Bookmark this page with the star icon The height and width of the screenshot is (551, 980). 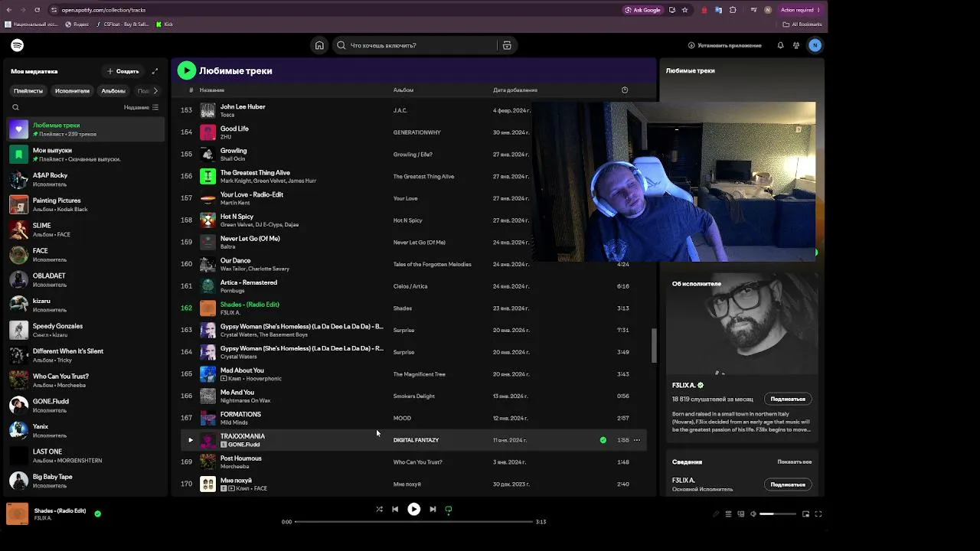(x=684, y=10)
